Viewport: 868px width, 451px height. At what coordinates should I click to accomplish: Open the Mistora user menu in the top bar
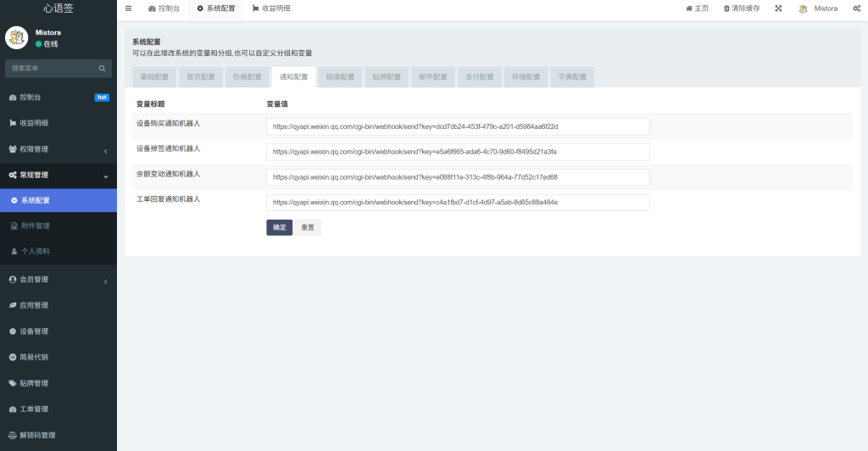click(818, 8)
